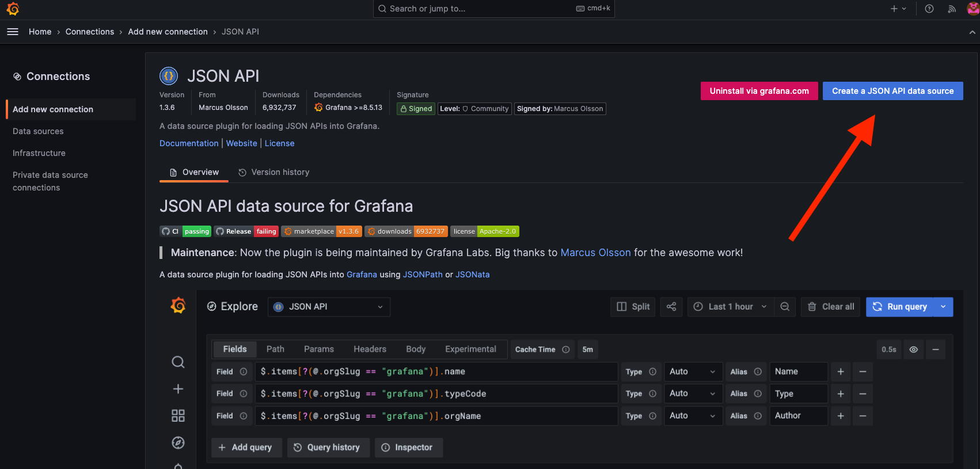
Task: Select the Experimental query tab
Action: point(470,349)
